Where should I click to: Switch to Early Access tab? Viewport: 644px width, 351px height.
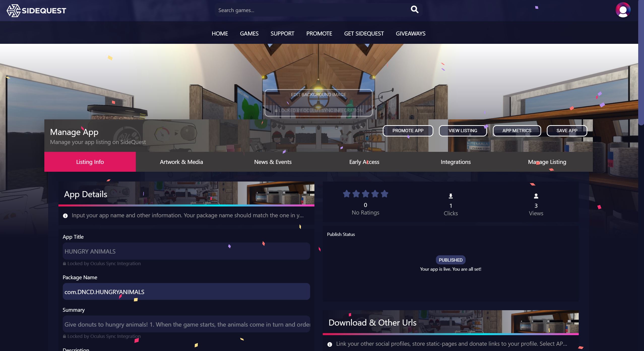(364, 162)
